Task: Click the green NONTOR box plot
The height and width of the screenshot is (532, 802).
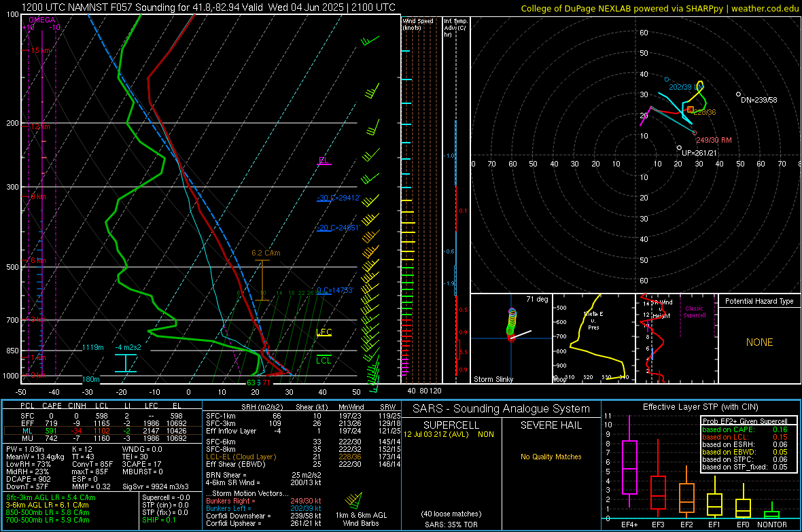Action: tap(772, 512)
